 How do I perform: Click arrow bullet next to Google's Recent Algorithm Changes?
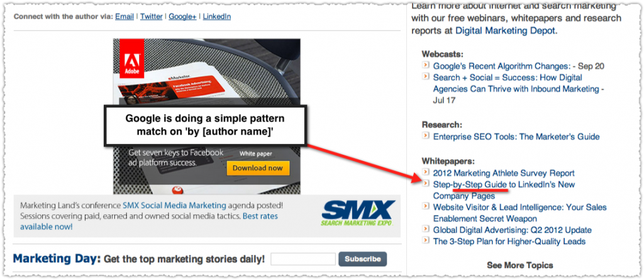pos(426,65)
